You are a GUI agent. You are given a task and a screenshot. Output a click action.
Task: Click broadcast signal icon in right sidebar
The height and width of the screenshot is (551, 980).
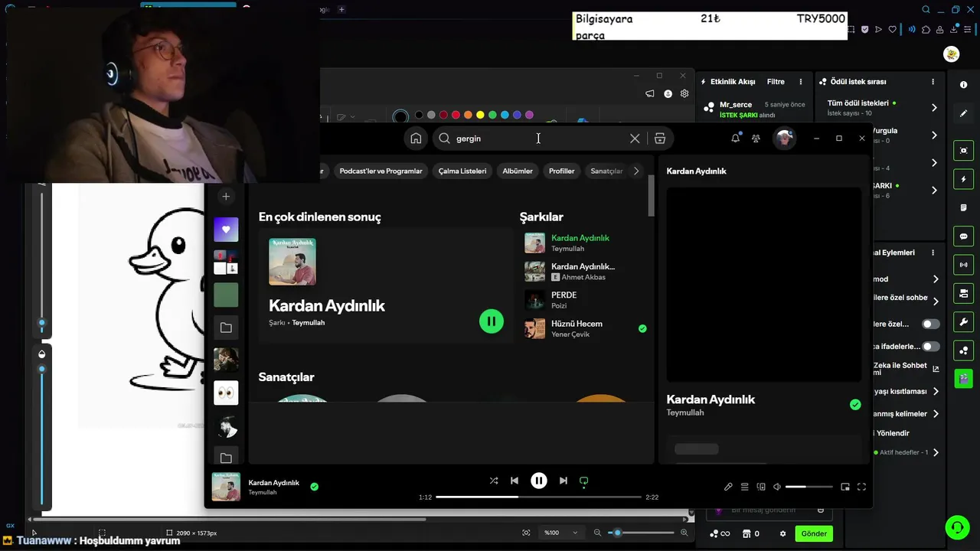(x=963, y=265)
